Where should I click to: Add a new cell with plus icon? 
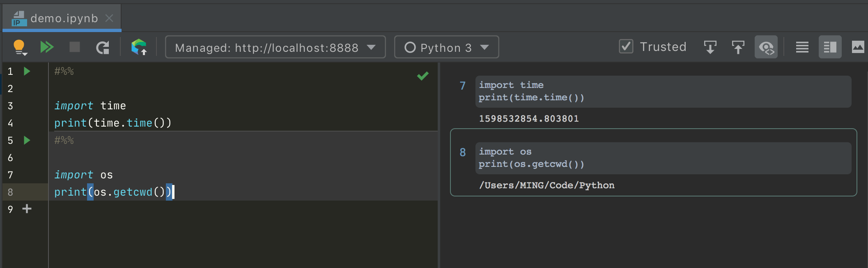coord(27,209)
